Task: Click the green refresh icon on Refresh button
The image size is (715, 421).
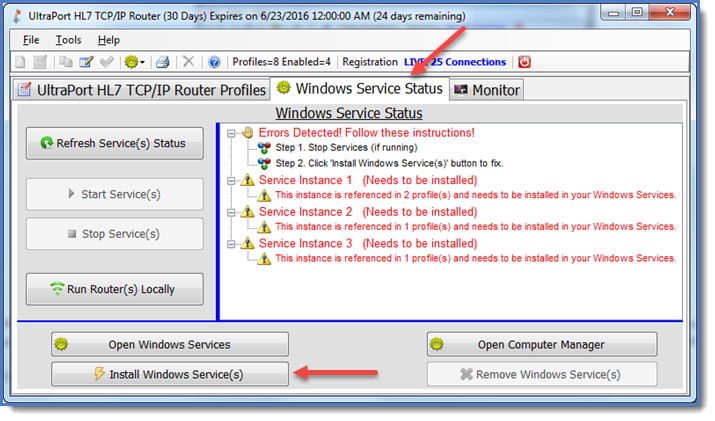Action: (47, 143)
